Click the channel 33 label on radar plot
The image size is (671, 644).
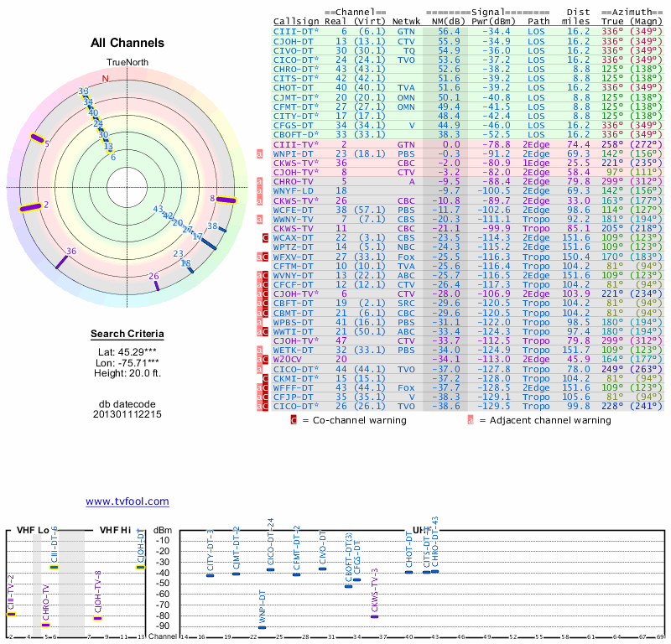(x=83, y=91)
